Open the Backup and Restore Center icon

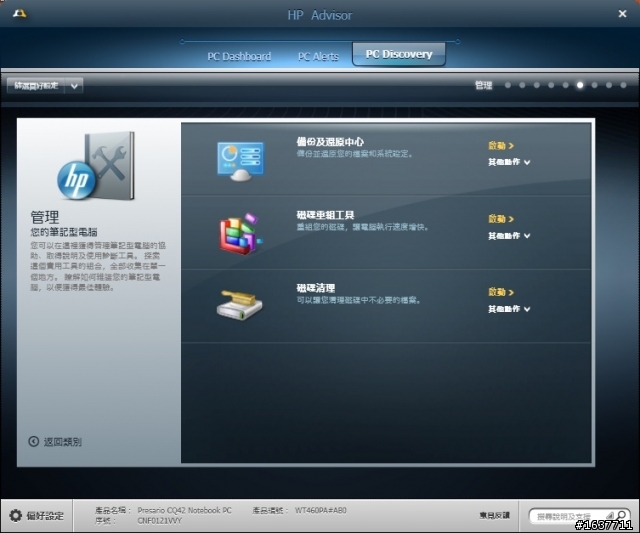[240, 161]
